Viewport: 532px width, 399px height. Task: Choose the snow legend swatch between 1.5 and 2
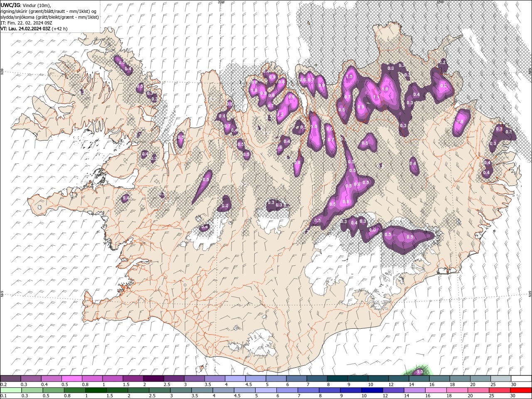pyautogui.click(x=133, y=379)
